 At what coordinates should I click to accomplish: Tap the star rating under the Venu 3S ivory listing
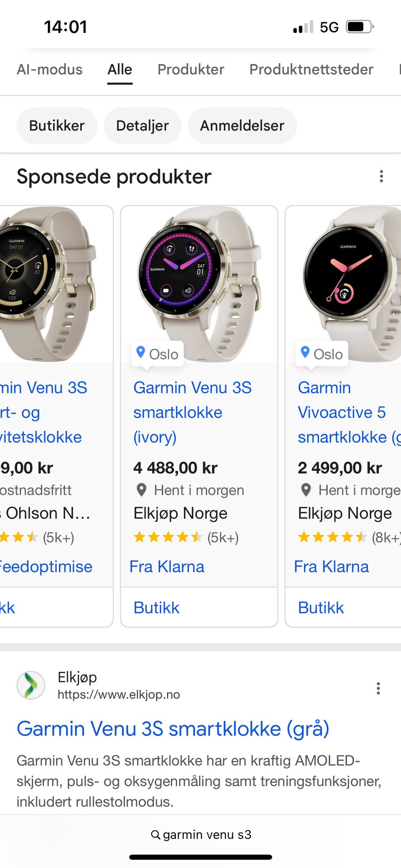168,537
